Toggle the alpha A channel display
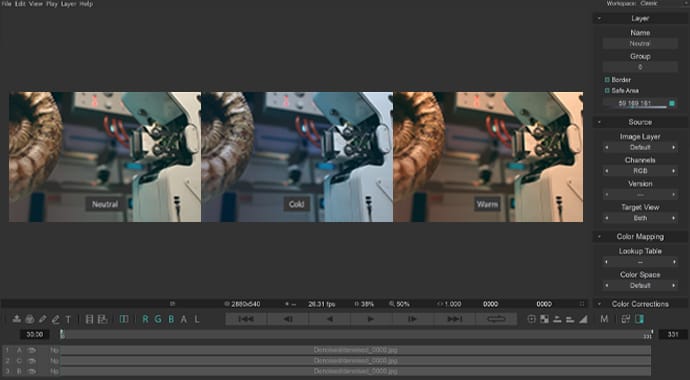This screenshot has height=380, width=690. (x=184, y=319)
